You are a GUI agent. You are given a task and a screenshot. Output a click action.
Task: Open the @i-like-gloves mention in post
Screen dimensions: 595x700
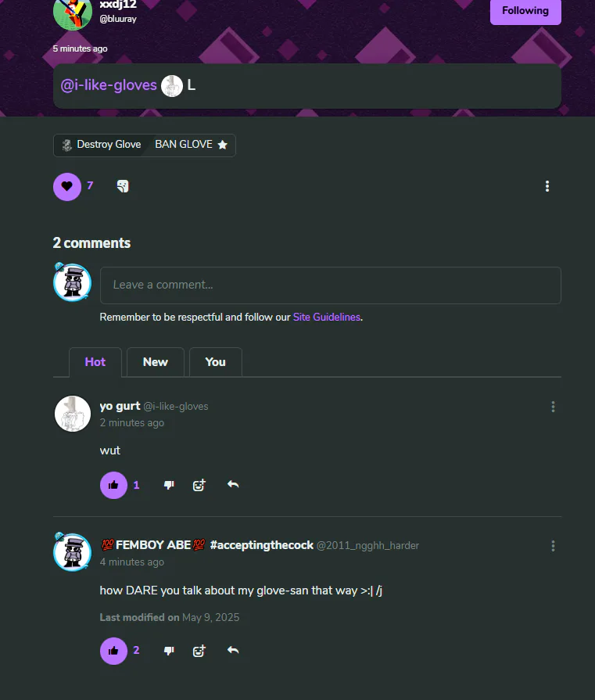(109, 85)
